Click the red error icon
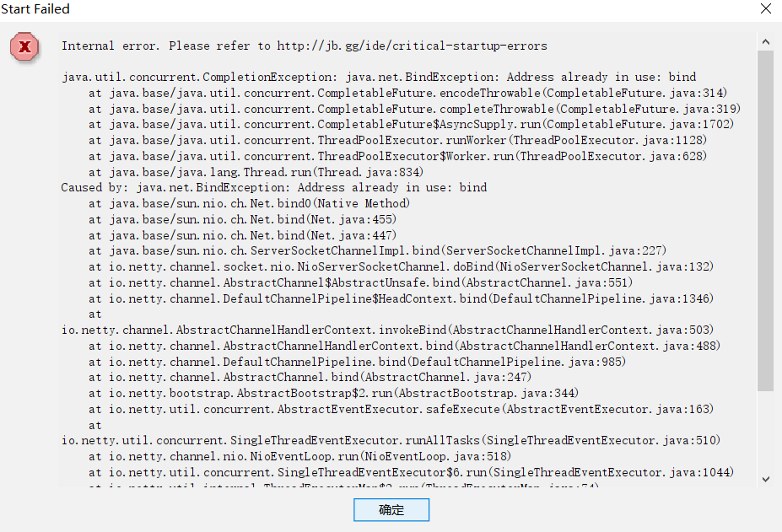The height and width of the screenshot is (532, 782). pos(24,47)
